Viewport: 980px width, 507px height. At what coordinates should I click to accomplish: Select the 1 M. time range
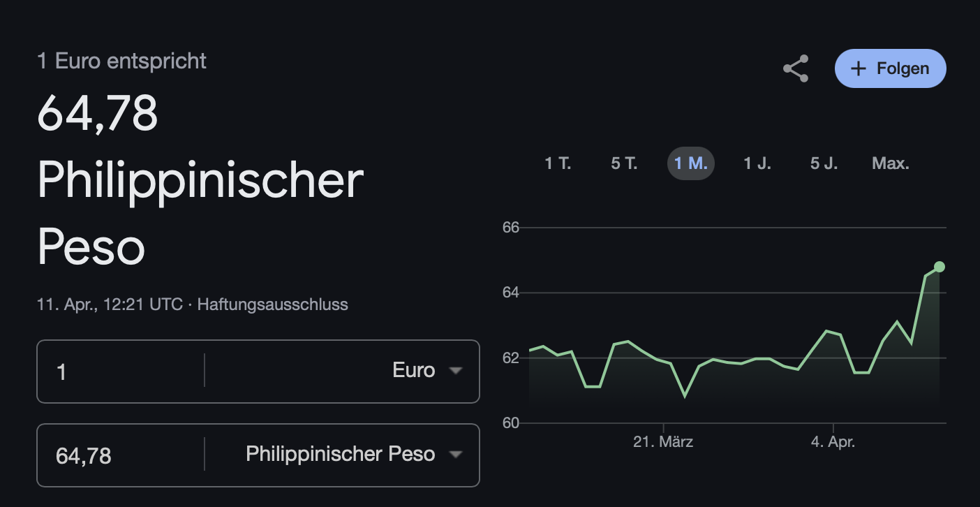[690, 163]
